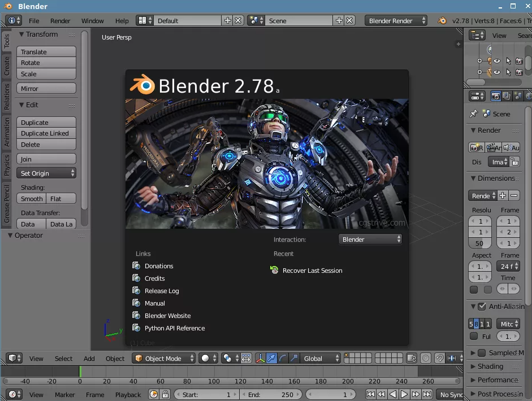Select the rotate manipulator arc icon

[x=283, y=358]
